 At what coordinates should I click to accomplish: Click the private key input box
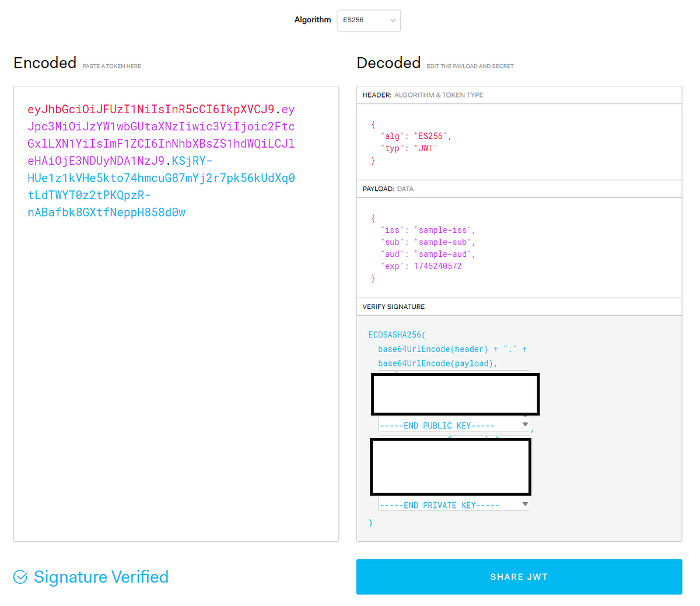(449, 466)
